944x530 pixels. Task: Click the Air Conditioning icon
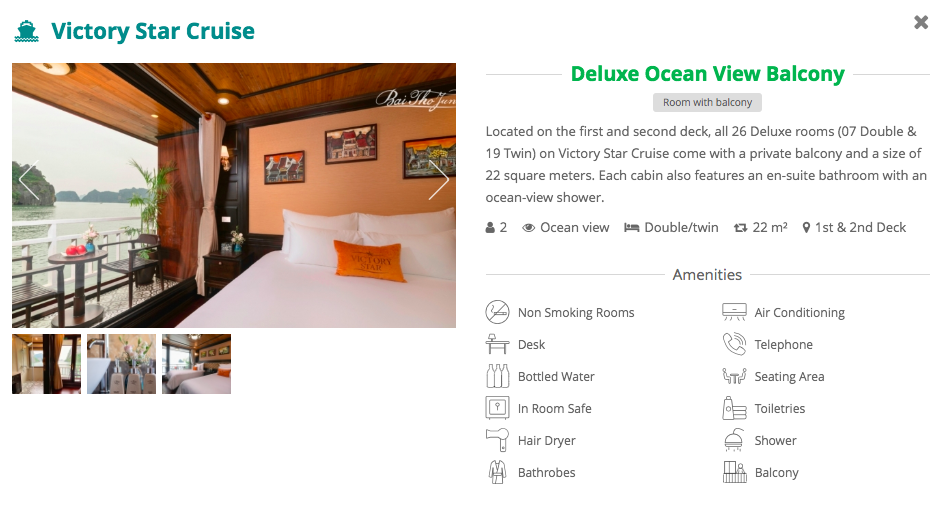pyautogui.click(x=734, y=312)
